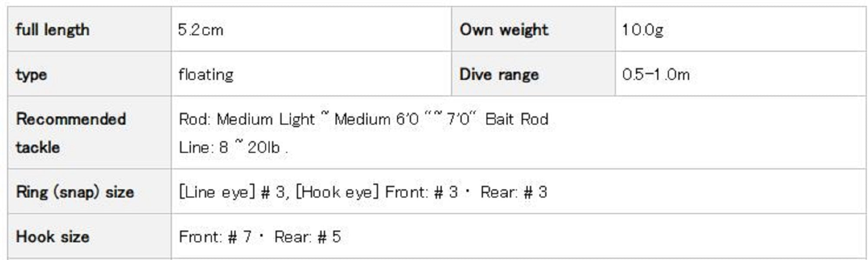
Task: Click the 'Bait Rod' text
Action: (x=517, y=119)
